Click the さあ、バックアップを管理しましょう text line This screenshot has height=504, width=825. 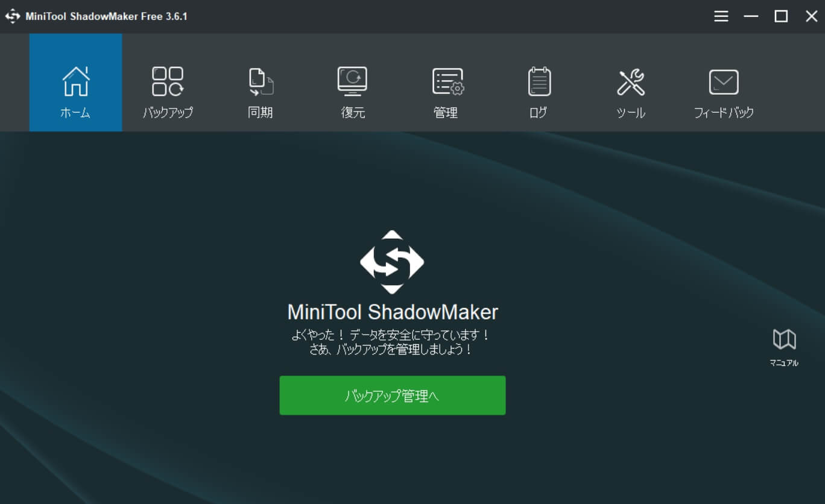(x=391, y=350)
